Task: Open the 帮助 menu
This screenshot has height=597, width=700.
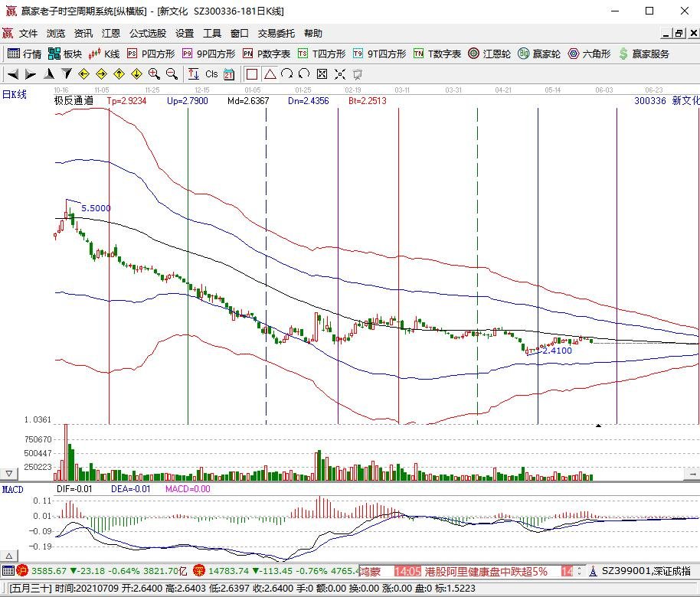Action: (x=313, y=34)
